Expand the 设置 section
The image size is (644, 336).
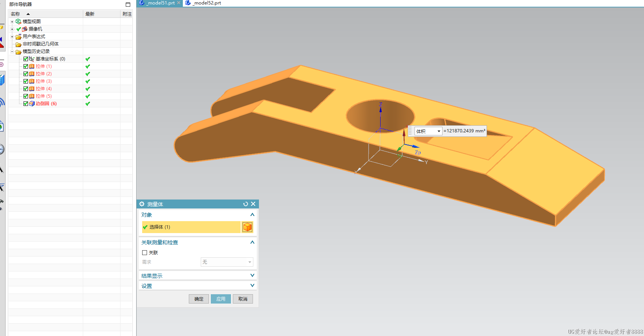252,285
